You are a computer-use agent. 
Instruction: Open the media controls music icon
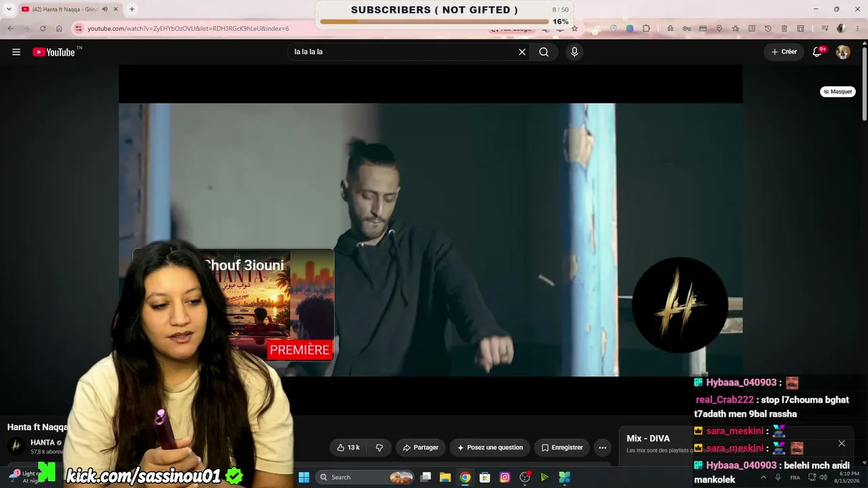coord(824,28)
